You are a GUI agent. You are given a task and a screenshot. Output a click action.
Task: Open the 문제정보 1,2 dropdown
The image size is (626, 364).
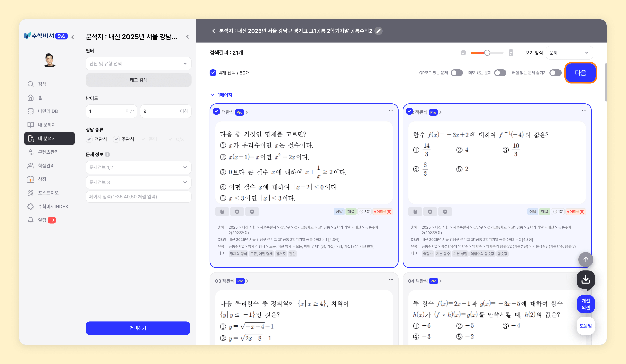click(138, 167)
